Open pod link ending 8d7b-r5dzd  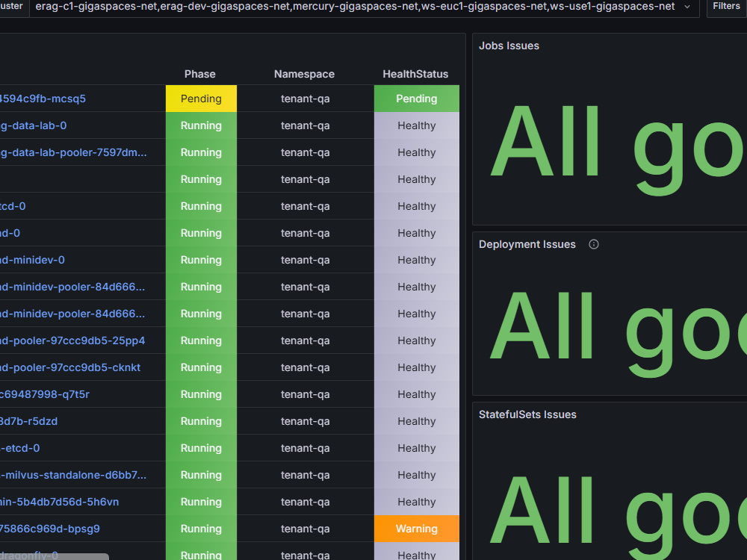28,421
